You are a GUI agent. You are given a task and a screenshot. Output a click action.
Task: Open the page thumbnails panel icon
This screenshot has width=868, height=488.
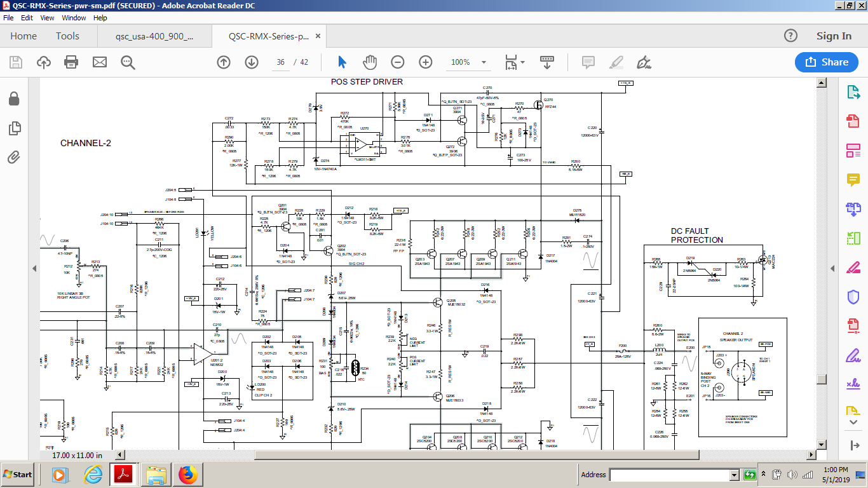pyautogui.click(x=14, y=128)
